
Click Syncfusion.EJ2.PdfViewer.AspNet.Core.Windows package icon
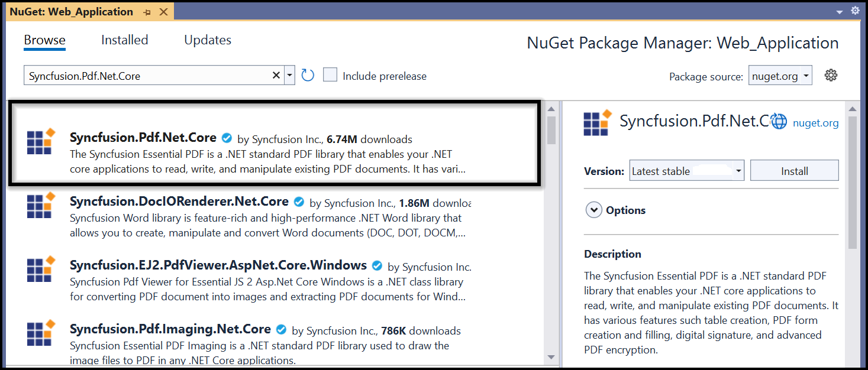pos(41,269)
